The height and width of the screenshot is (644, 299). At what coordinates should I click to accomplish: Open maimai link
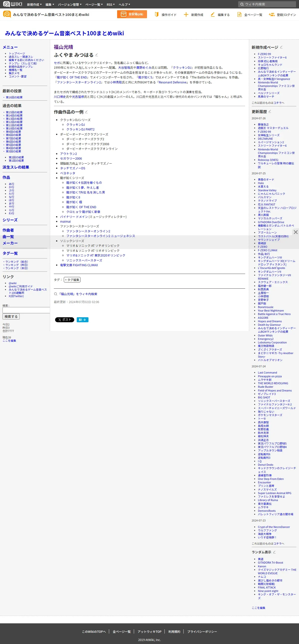[65, 221]
